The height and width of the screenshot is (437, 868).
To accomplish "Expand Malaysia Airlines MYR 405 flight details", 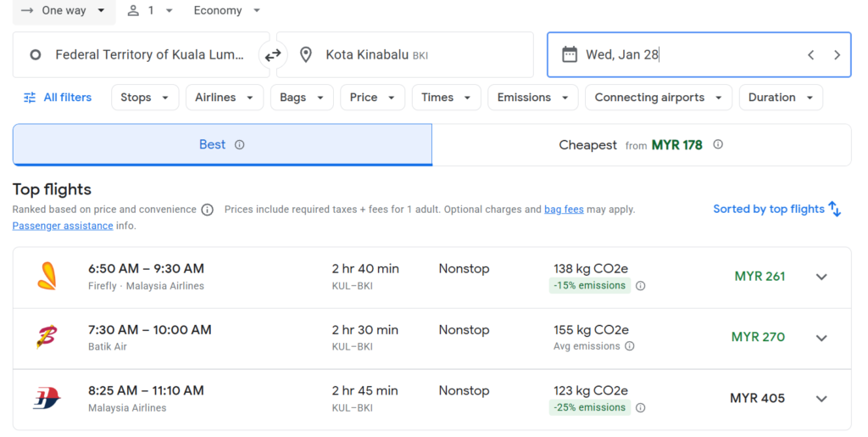I will tap(821, 399).
